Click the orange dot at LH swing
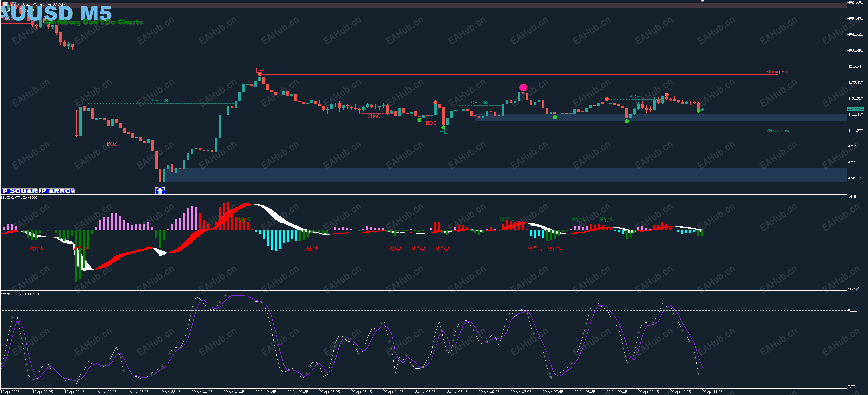868x395 pixels. [260, 74]
